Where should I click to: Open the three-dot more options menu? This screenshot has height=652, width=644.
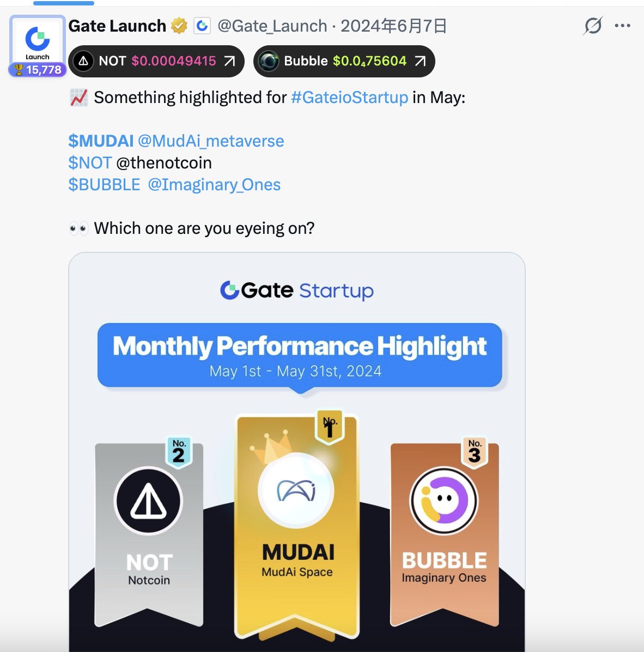tap(622, 26)
